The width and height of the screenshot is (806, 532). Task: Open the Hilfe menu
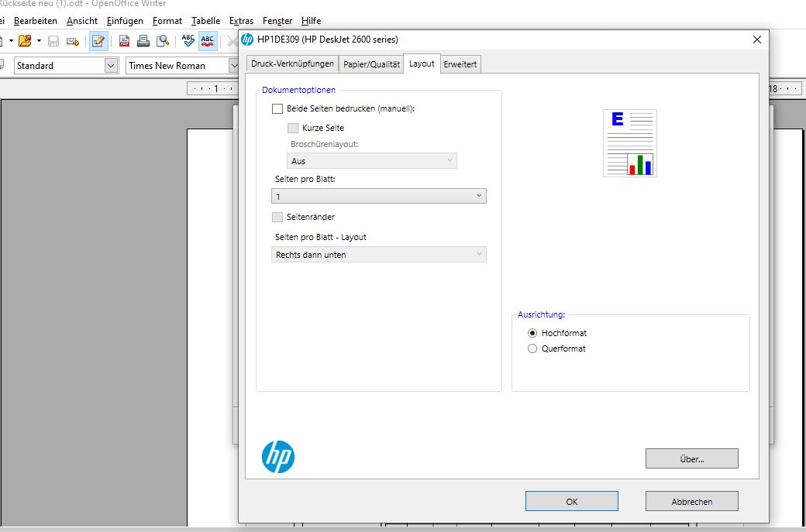[x=311, y=21]
